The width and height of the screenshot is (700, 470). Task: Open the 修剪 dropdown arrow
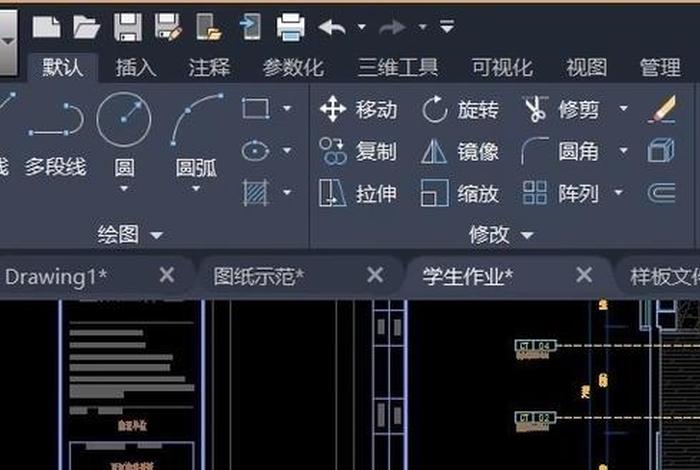(623, 108)
